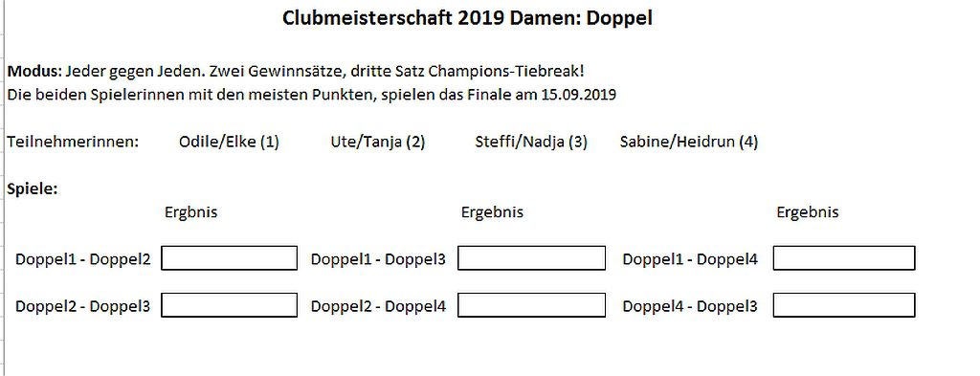Select the Doppel1 - Doppel4 result box
The image size is (980, 376).
pos(844,258)
